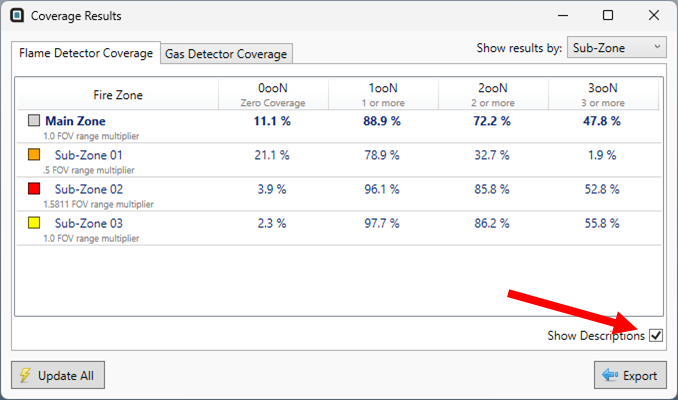Select the Flame Detector Coverage tab

point(87,53)
